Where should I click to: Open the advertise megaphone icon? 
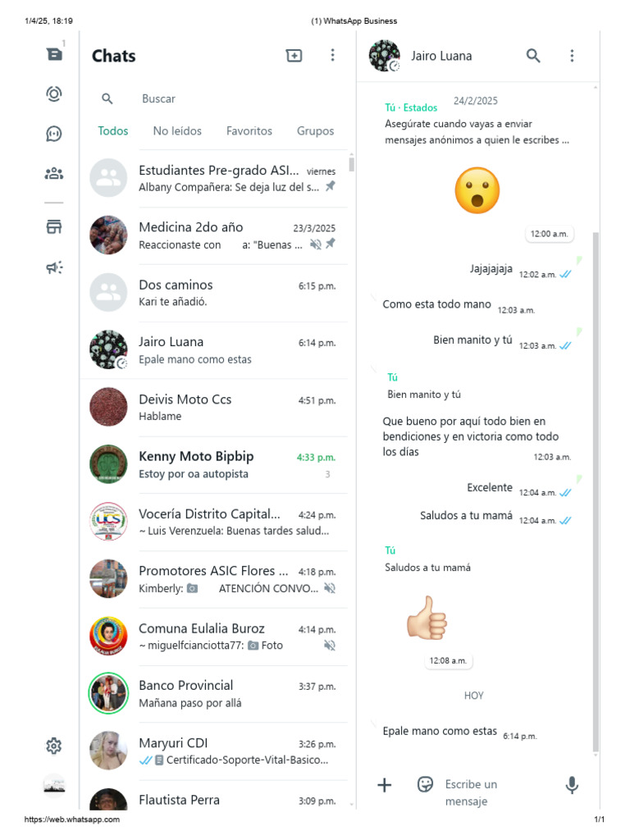[53, 267]
